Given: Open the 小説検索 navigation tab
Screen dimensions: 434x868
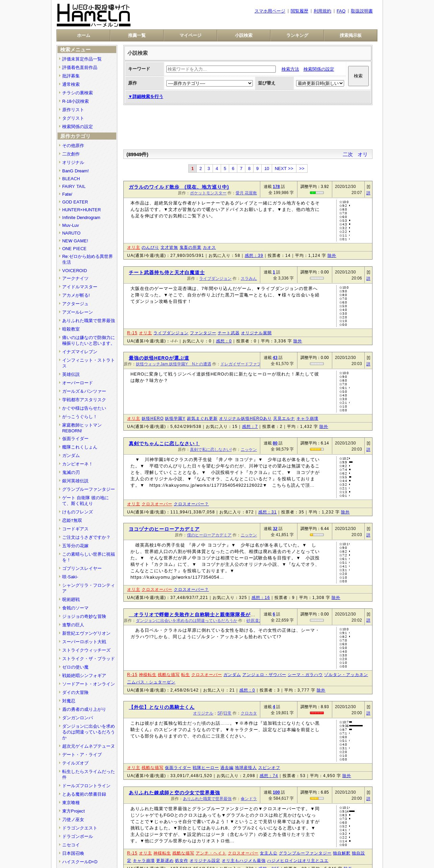Looking at the screenshot, I should 244,35.
